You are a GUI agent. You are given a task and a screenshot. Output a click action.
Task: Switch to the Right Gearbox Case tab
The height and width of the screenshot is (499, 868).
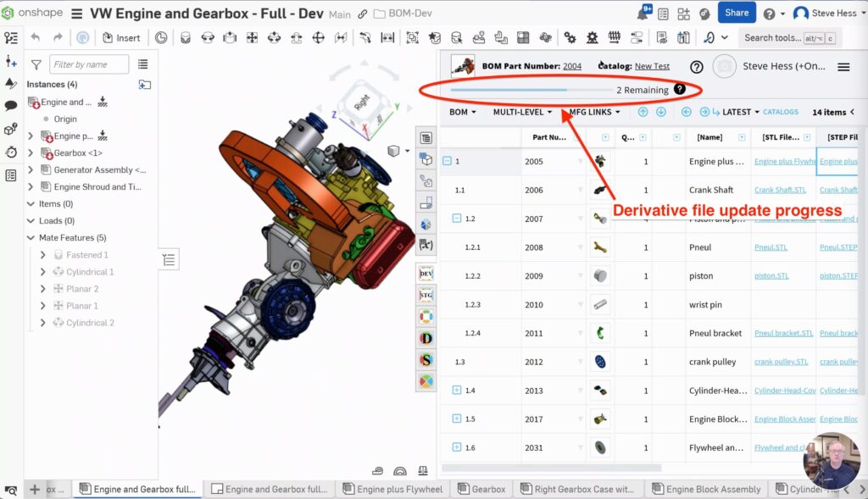point(578,489)
